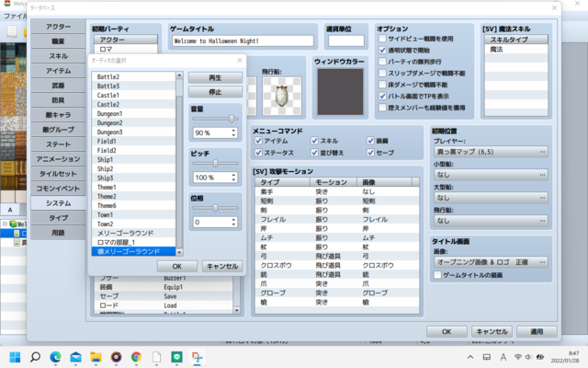Enable side-view battle checkbox
Viewport: 588px width, 368px height.
[x=382, y=39]
